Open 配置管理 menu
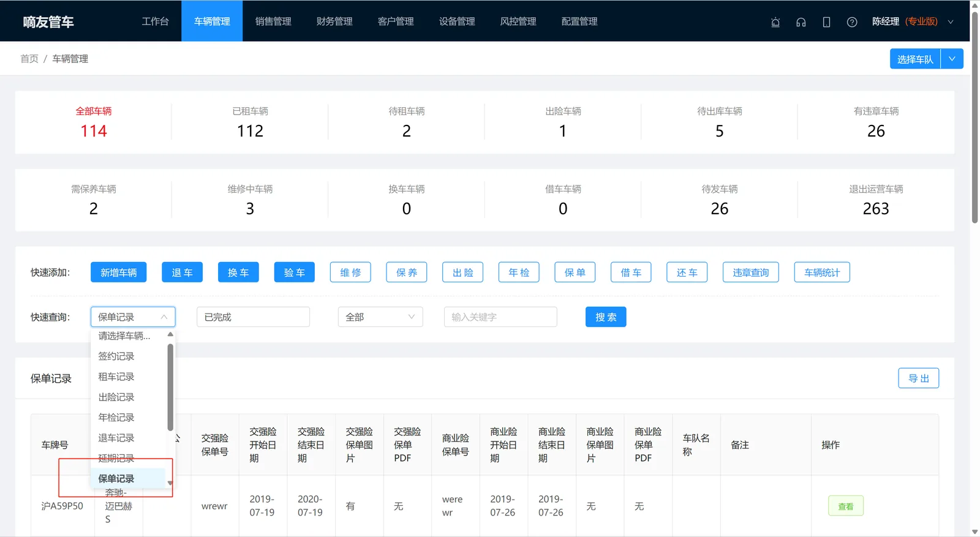Viewport: 980px width, 537px height. click(579, 21)
